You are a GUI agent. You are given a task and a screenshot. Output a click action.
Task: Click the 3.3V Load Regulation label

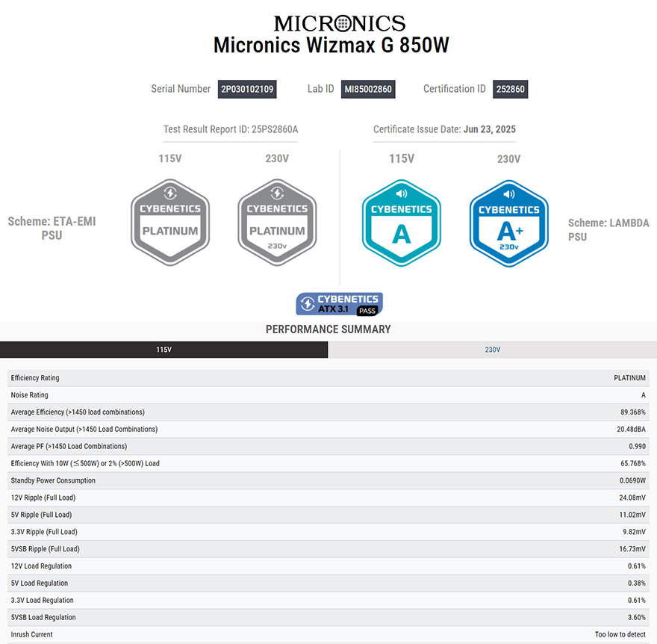(x=42, y=601)
